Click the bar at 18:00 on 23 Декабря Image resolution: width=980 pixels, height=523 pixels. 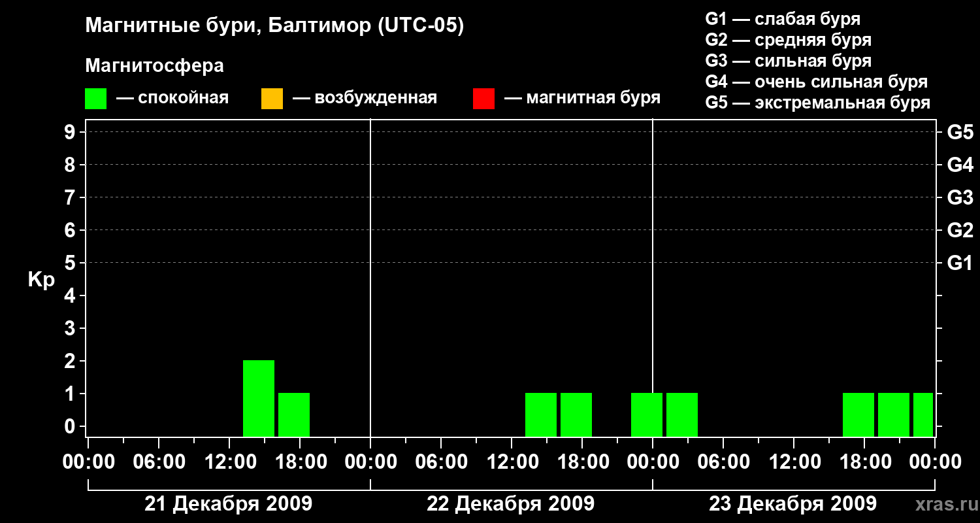[858, 414]
